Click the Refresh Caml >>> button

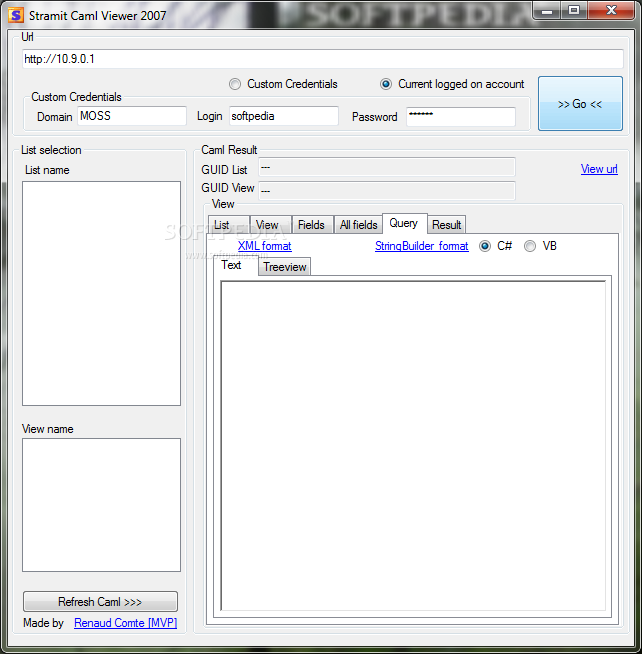coord(100,601)
